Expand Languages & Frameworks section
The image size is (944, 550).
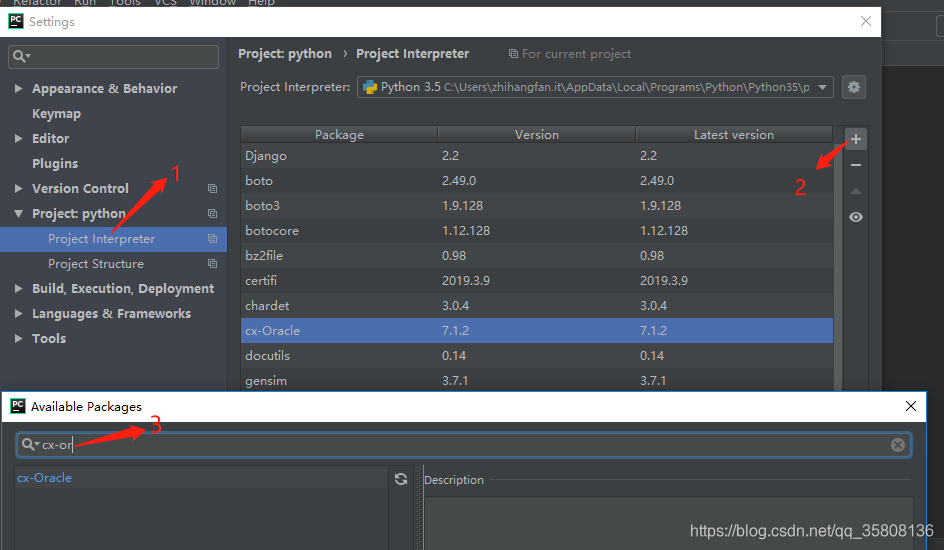coord(19,314)
